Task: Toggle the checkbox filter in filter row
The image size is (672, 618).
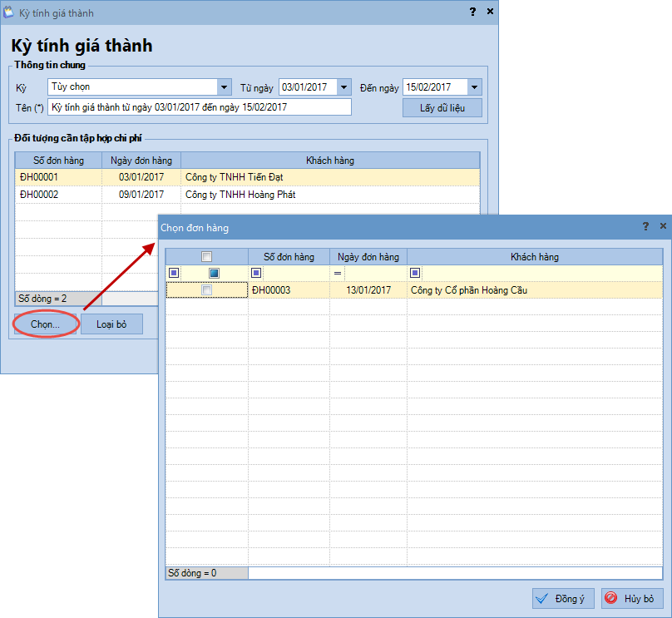Action: click(x=214, y=273)
